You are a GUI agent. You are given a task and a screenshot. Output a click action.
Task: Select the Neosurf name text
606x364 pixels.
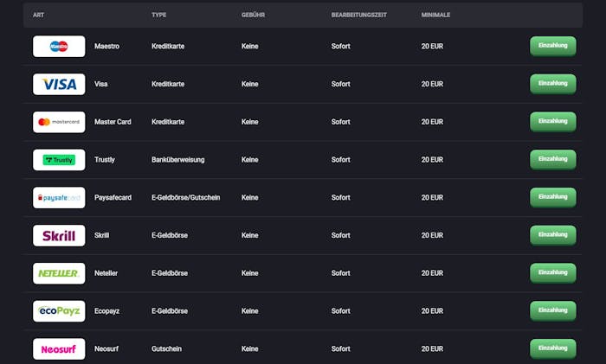(x=106, y=349)
